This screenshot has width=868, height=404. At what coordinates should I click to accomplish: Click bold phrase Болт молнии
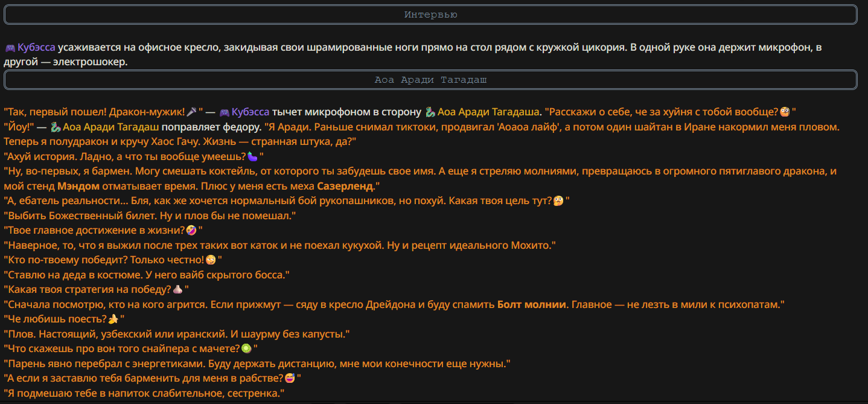click(532, 304)
